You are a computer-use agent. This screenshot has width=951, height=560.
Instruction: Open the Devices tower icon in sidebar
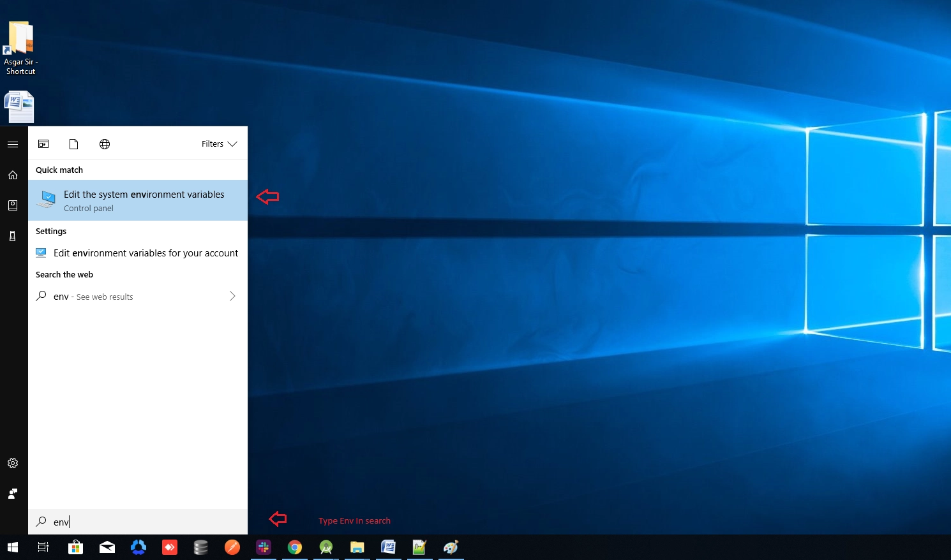point(13,236)
